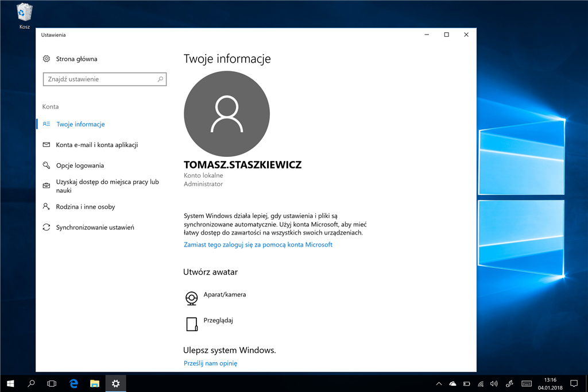This screenshot has width=588, height=392.
Task: Click the Prześlij nam opinię link
Action: (210, 363)
